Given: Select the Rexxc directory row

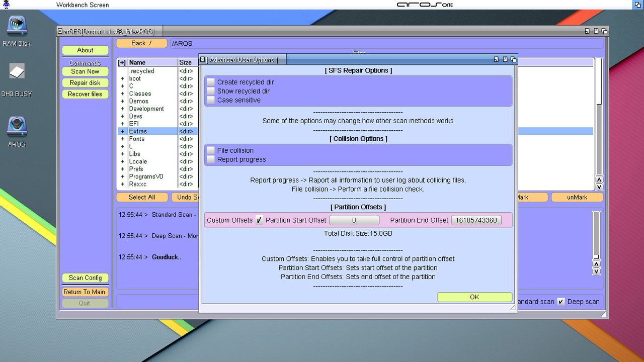Looking at the screenshot, I should 158,184.
